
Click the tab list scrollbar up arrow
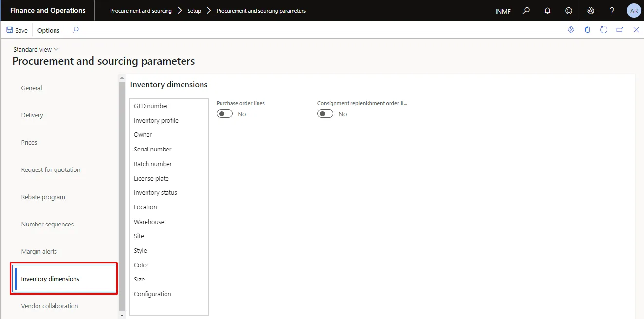pyautogui.click(x=122, y=77)
